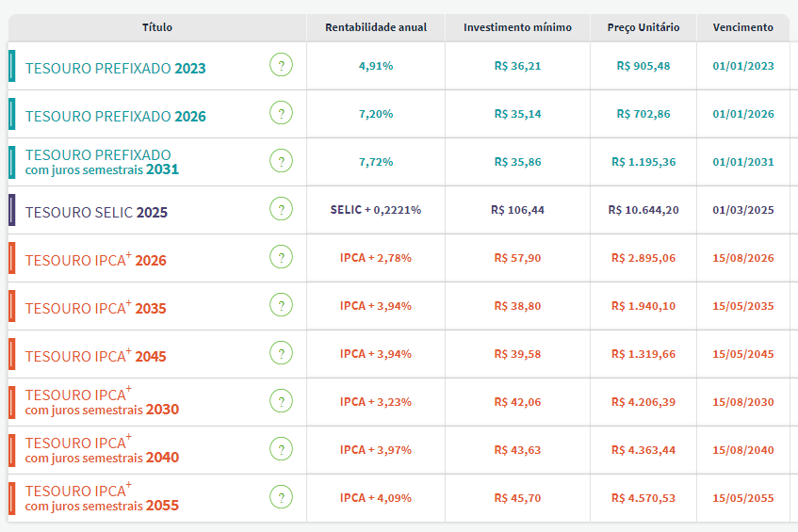The image size is (798, 532).
Task: Open the Tesouro Prefixado 2023 title link
Action: [x=115, y=69]
